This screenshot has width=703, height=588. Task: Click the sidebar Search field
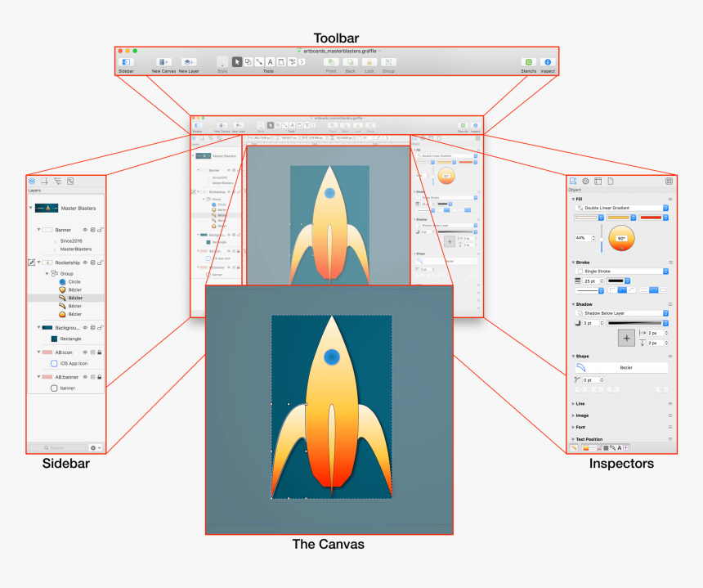coord(56,447)
